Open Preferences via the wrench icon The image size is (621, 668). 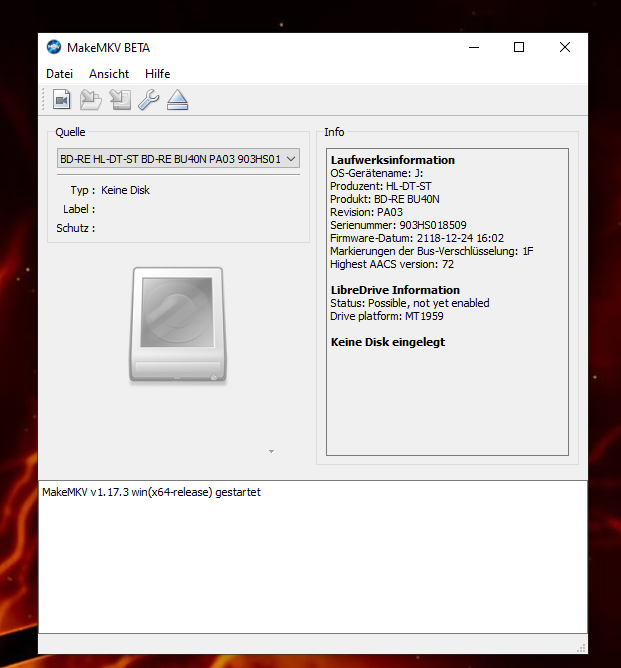coord(149,100)
